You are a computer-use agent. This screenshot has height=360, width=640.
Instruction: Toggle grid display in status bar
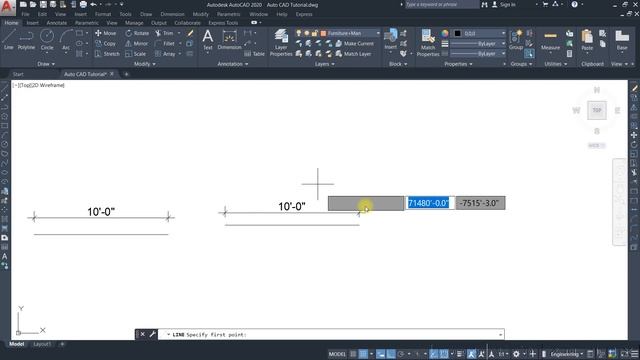click(353, 354)
